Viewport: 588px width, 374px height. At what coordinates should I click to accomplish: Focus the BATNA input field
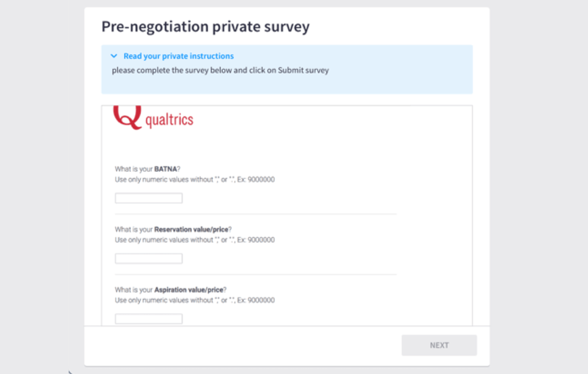click(149, 198)
